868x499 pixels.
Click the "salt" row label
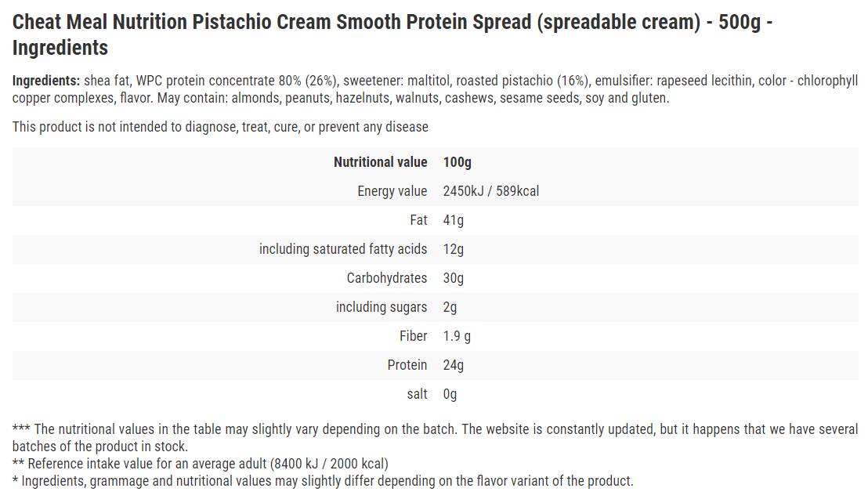tap(417, 394)
